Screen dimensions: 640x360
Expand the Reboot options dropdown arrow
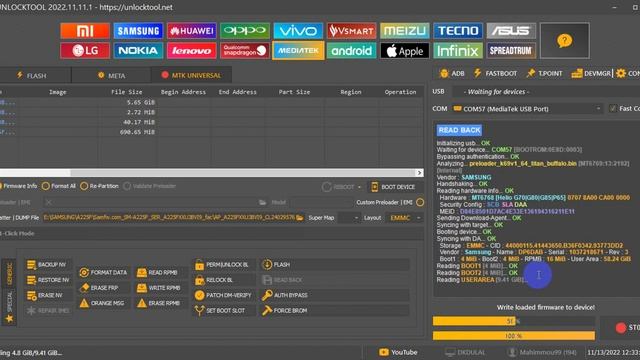(x=360, y=187)
